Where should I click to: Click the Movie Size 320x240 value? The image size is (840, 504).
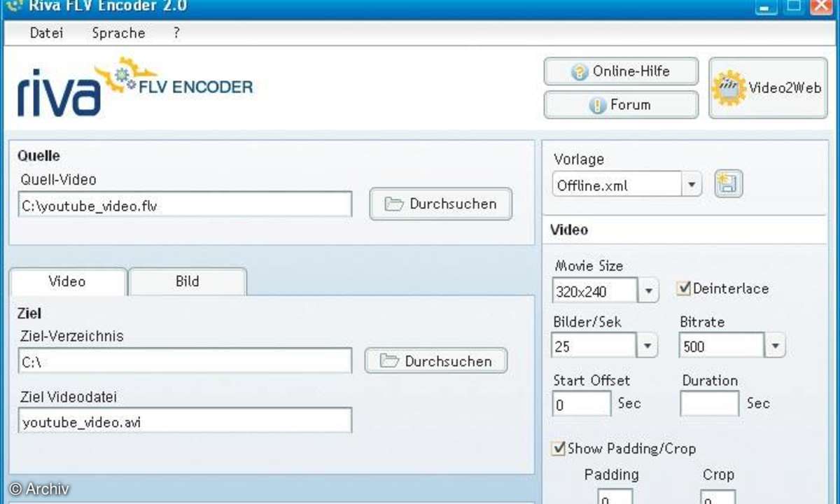[595, 290]
